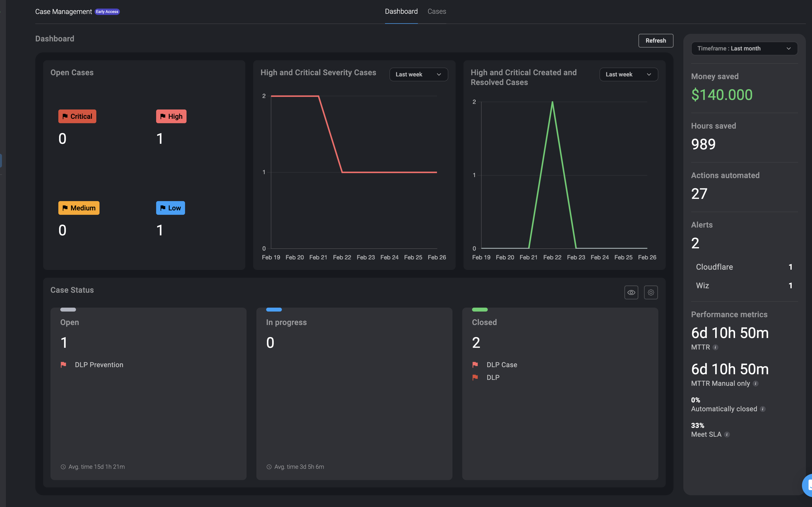The height and width of the screenshot is (507, 812).
Task: Click the clock icon by Avg. time 3d 5h 6m
Action: (x=269, y=467)
